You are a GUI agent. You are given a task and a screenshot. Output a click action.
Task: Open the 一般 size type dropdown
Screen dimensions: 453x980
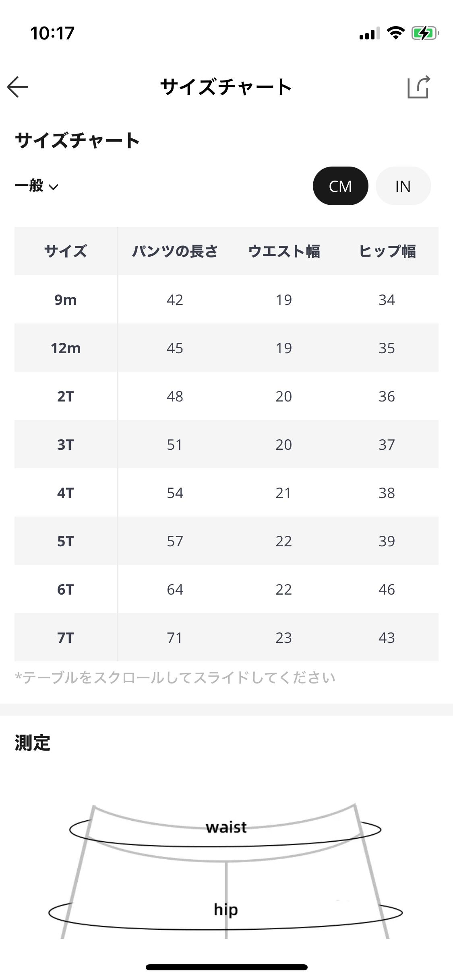(30, 186)
